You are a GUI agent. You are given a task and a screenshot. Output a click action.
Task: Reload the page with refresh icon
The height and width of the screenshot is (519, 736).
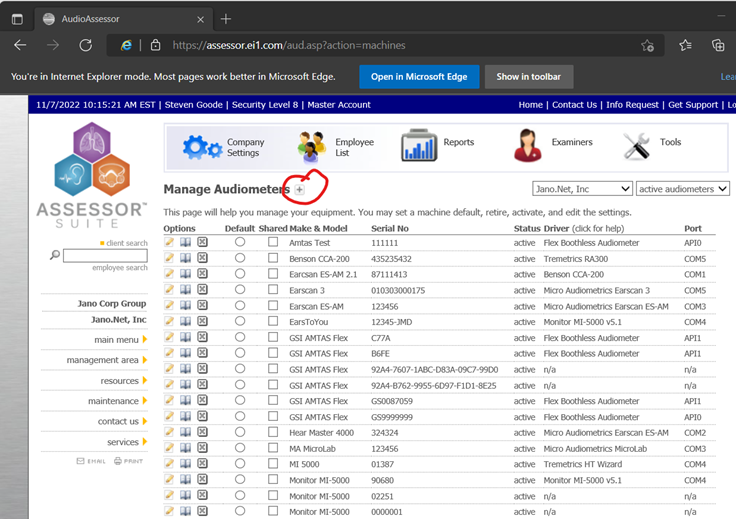85,45
